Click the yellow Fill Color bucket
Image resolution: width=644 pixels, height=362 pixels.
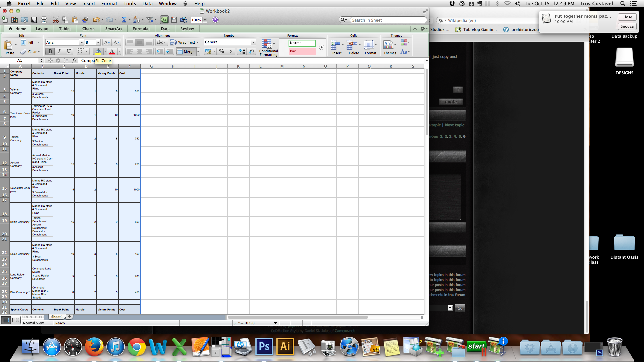(x=98, y=51)
